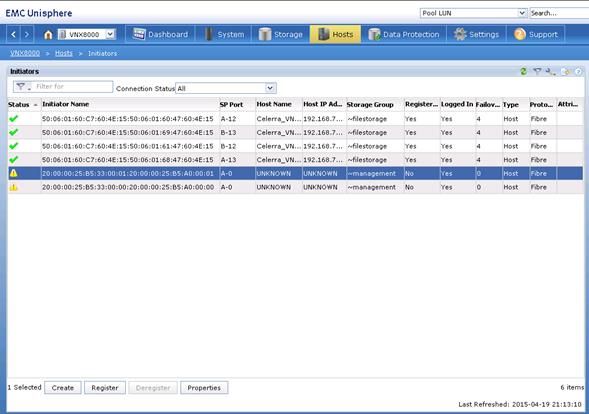Click ~filestorage cell in the A-12 row
Screen dimensions: 589x414
point(367,119)
